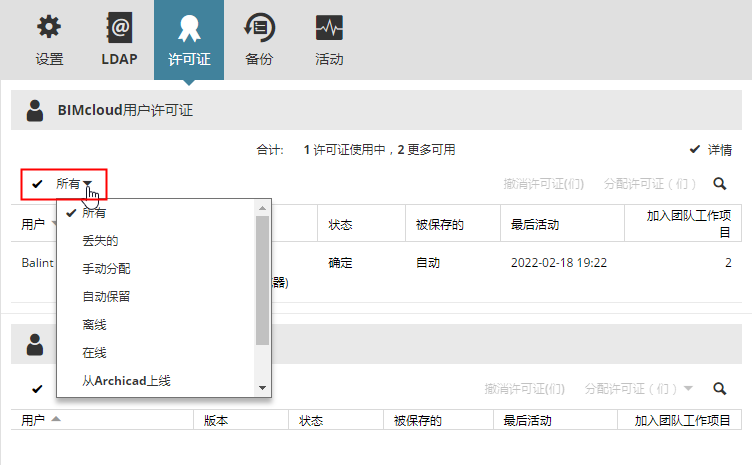Expand the lower 分配许可证（们）dropdown arrow
The width and height of the screenshot is (752, 465).
click(x=688, y=388)
